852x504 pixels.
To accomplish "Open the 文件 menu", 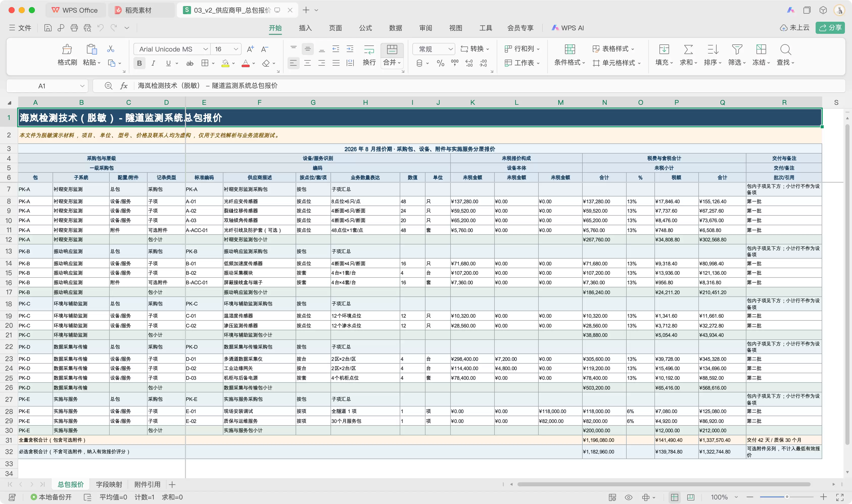I will click(20, 28).
